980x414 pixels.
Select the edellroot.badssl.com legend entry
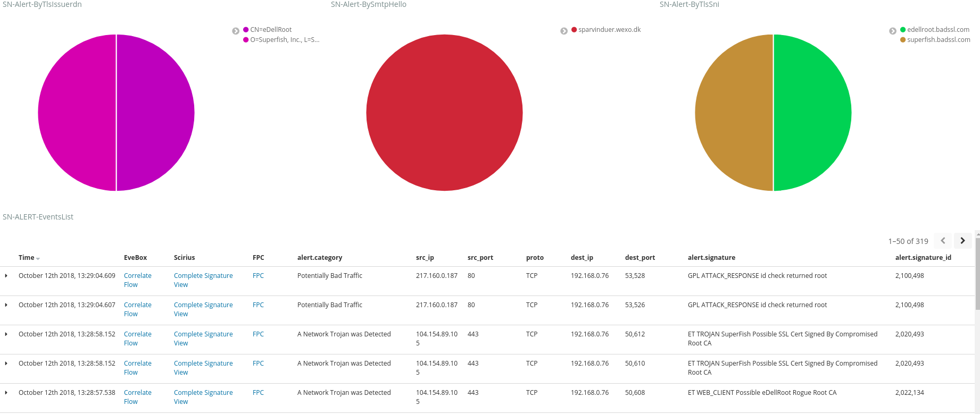[939, 30]
